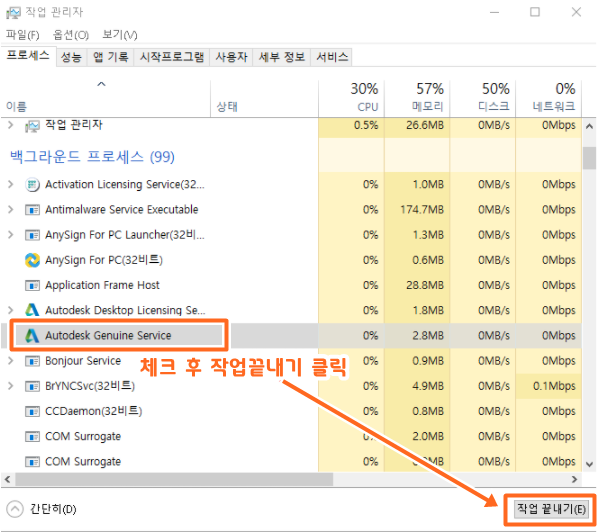Switch to the 시작프로그램 tab

pos(171,57)
